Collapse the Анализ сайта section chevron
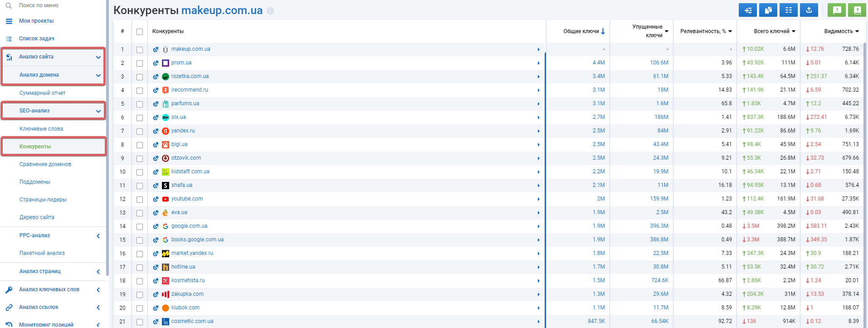Screen dimensions: 868x328 98,57
